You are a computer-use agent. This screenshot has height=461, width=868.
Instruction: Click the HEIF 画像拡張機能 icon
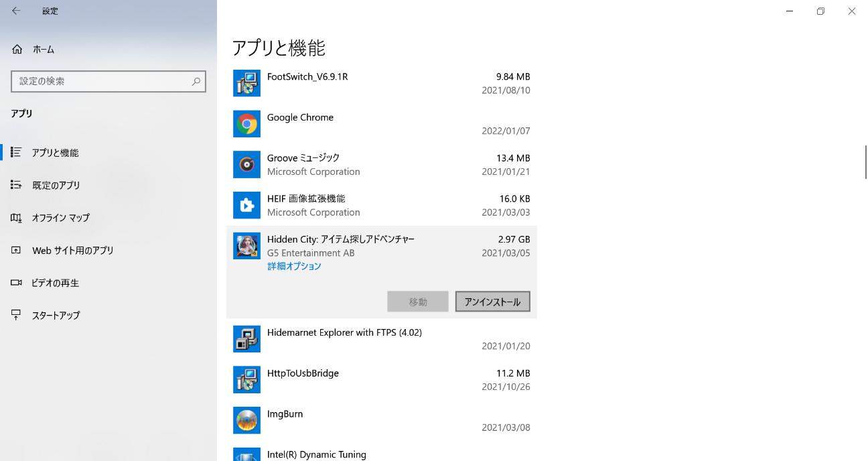(246, 205)
